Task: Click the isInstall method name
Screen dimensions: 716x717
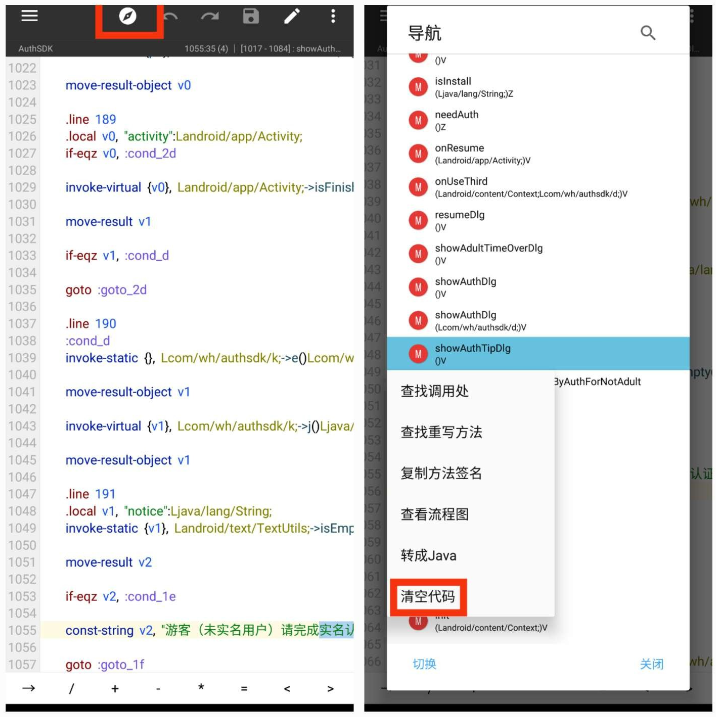Action: point(453,81)
